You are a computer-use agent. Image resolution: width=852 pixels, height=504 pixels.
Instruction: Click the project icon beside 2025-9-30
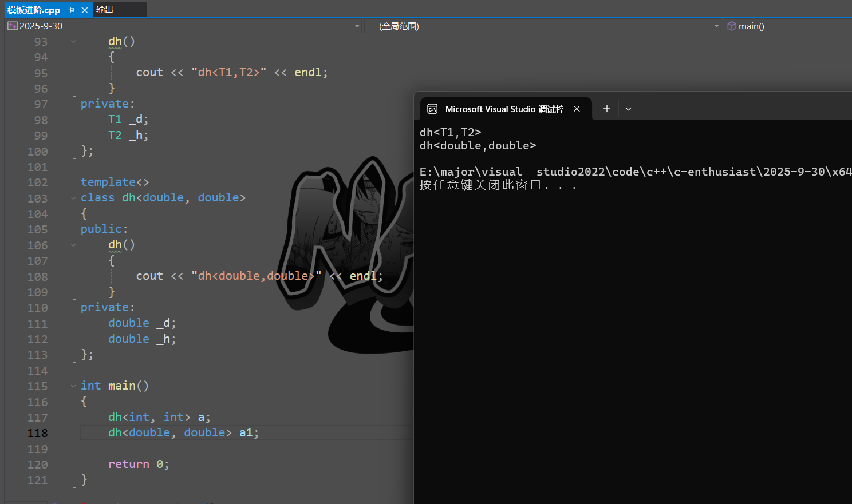pyautogui.click(x=13, y=26)
